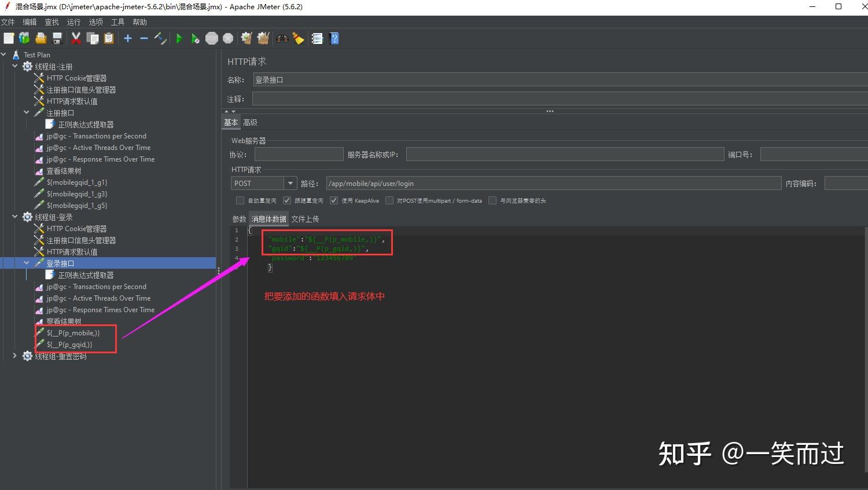Click the Reset Search brush icon
The image size is (868, 490).
point(299,38)
